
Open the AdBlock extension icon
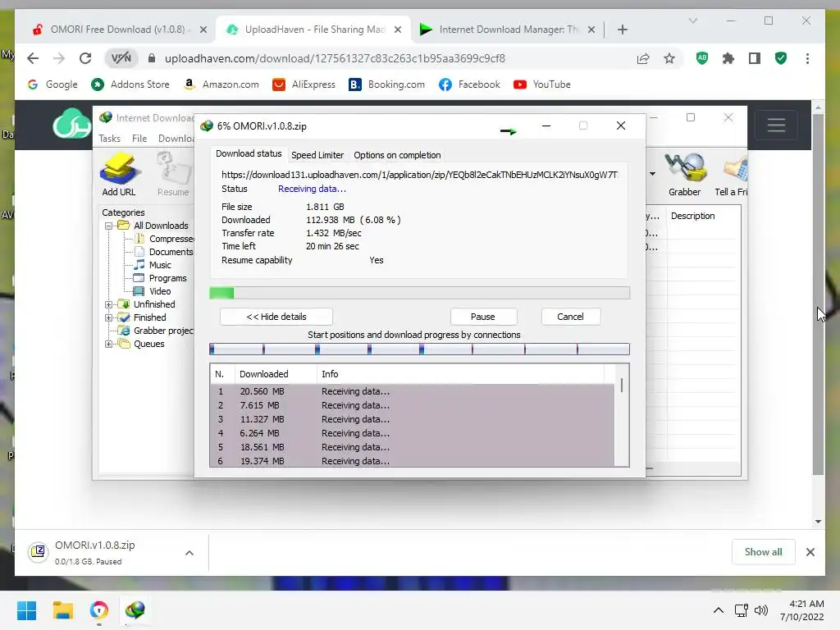click(702, 58)
